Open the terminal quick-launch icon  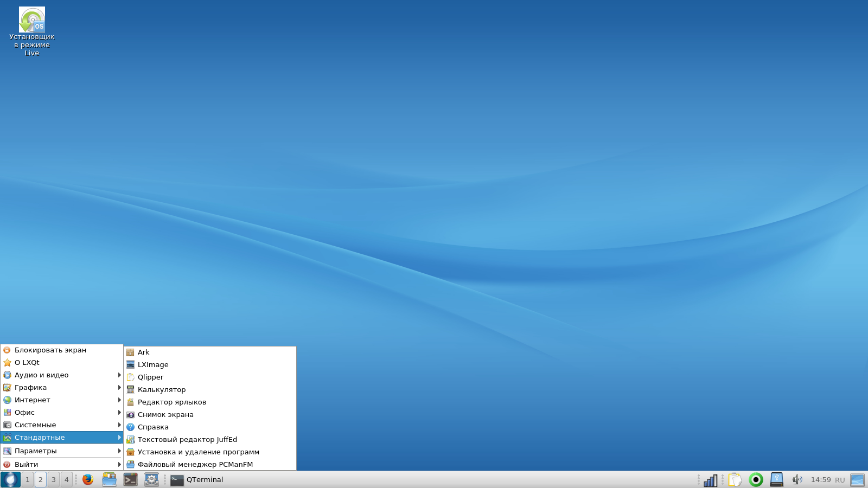[x=130, y=479]
